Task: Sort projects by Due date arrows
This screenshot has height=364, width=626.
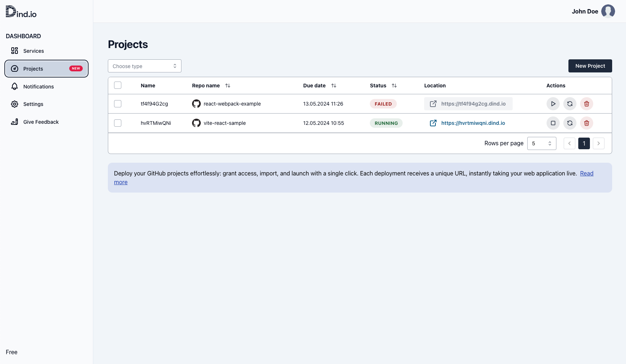Action: (x=334, y=86)
